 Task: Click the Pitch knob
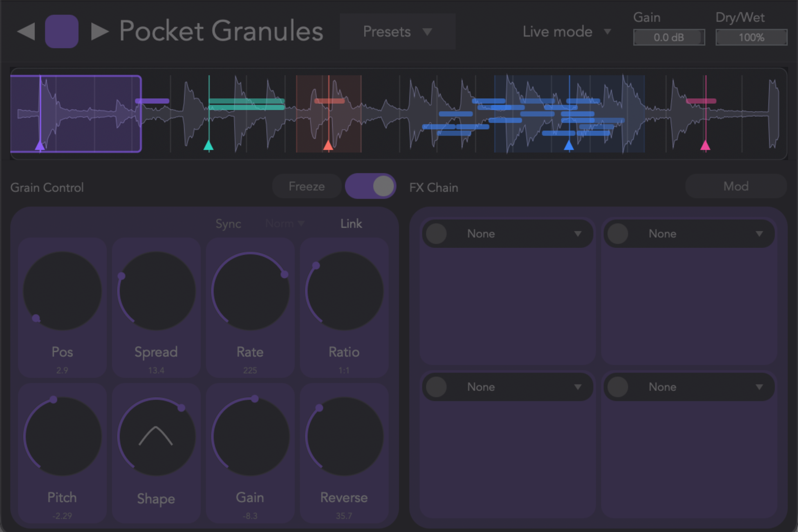click(x=62, y=436)
